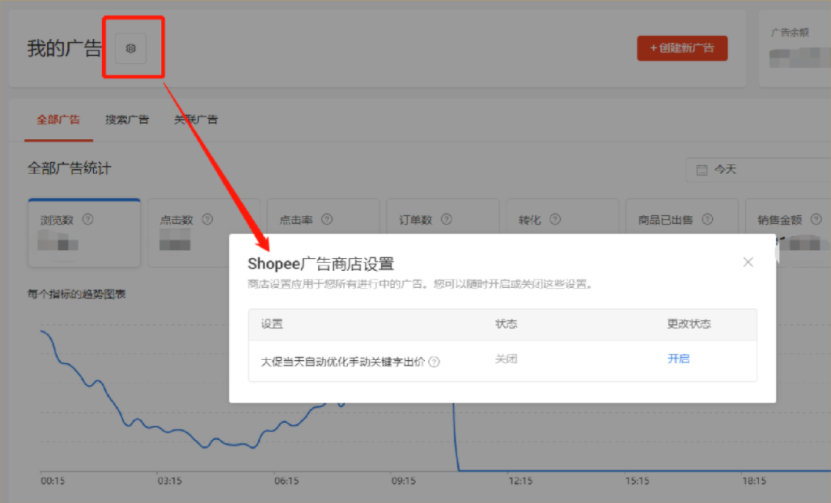Switch to the 搜索广告 tab
Screen dimensions: 831x503
[x=127, y=120]
